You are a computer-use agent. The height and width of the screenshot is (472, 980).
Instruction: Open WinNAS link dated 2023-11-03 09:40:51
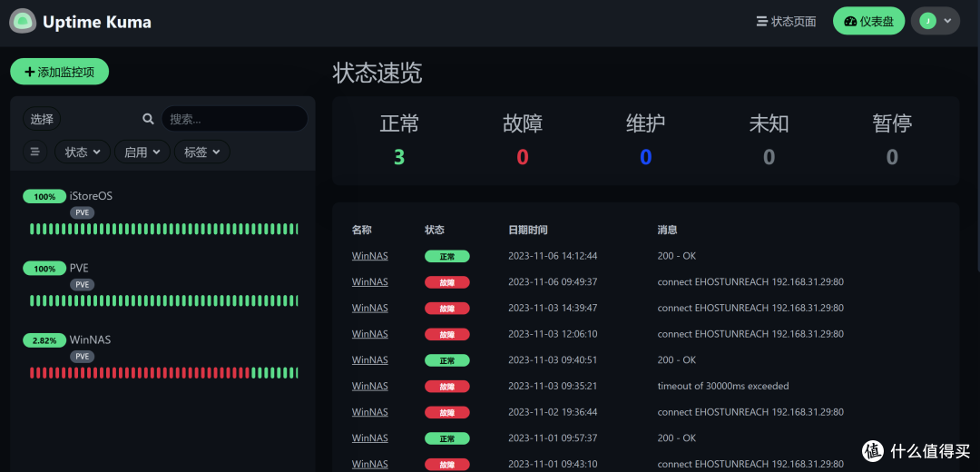point(369,359)
